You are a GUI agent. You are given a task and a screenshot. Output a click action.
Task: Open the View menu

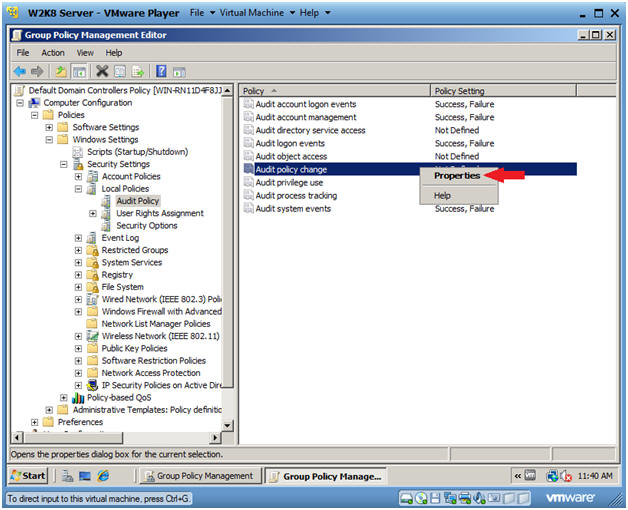(x=85, y=53)
